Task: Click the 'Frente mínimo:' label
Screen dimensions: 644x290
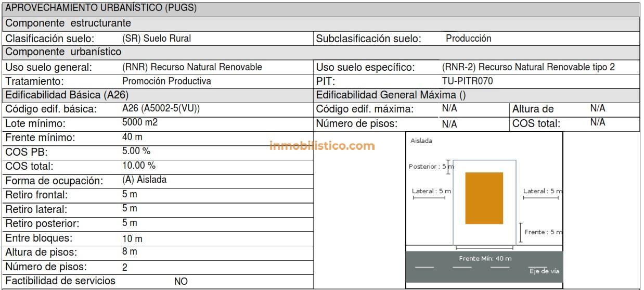Action: click(40, 138)
